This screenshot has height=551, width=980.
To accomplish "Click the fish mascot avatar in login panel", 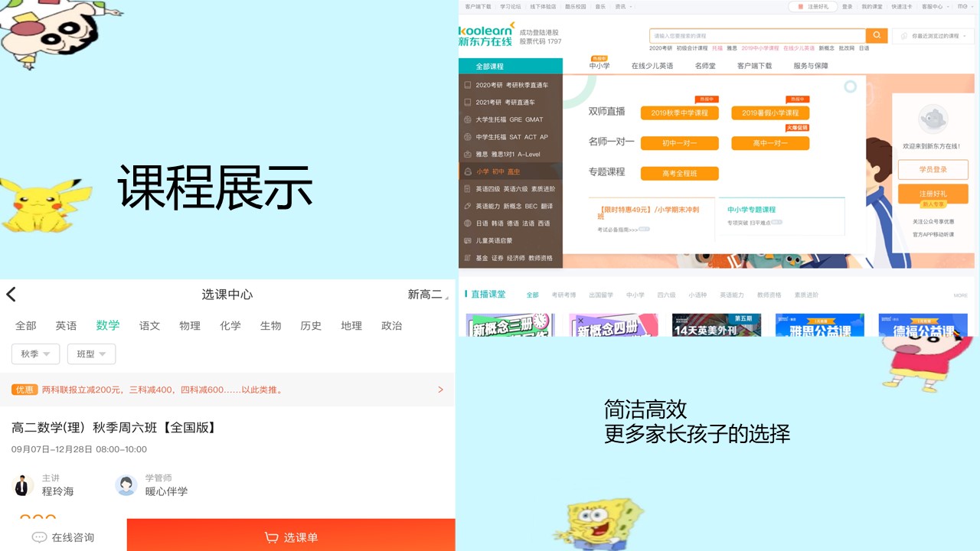I will tap(933, 119).
